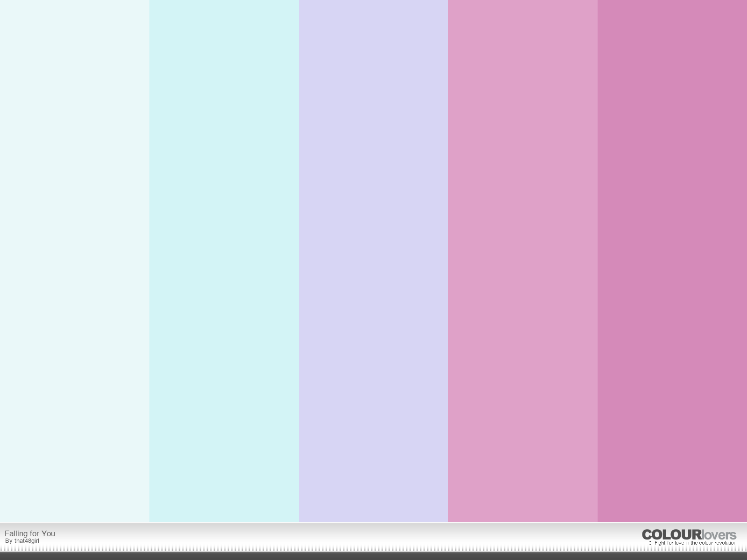Click the palest mint-white colour stripe

[75, 261]
